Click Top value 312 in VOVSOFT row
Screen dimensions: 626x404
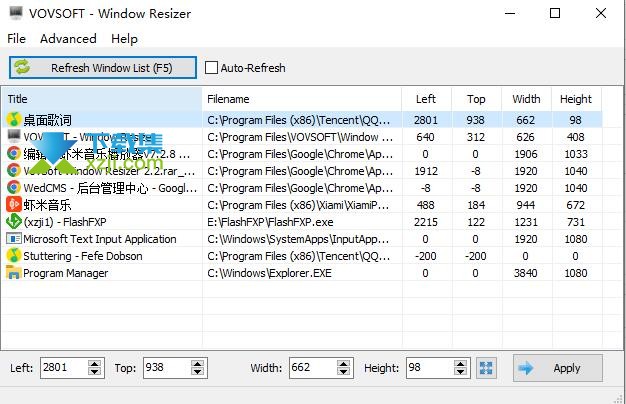pyautogui.click(x=475, y=137)
